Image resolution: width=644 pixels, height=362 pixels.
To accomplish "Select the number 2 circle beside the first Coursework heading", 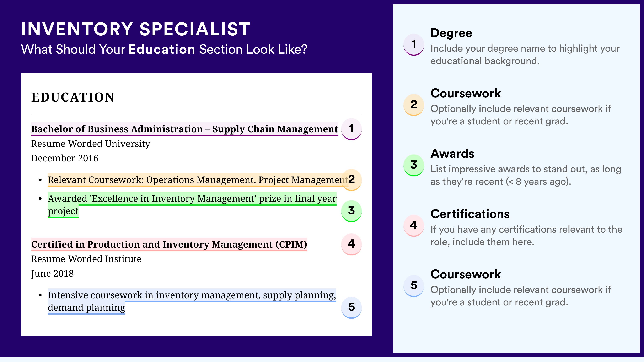I will [x=414, y=105].
